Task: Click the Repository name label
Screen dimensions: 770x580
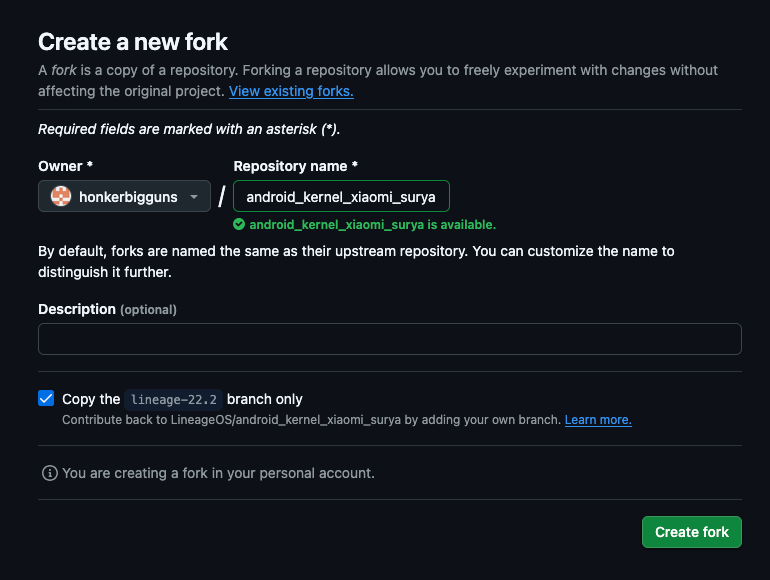Action: 296,166
